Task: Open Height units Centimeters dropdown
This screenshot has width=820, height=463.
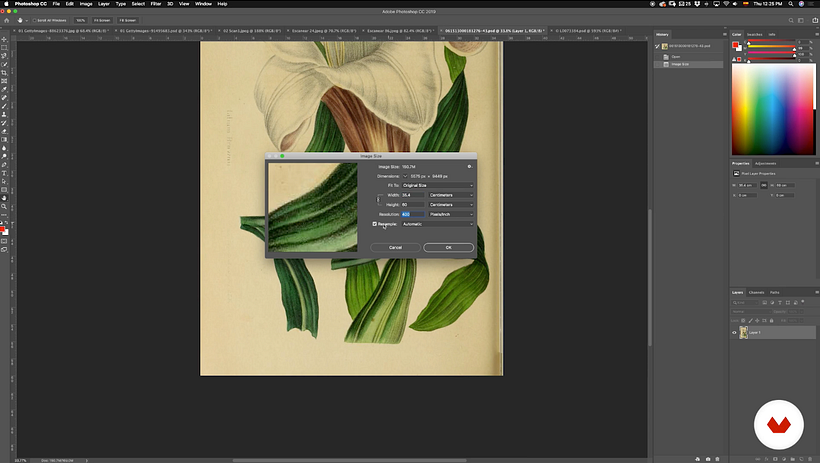Action: [451, 205]
